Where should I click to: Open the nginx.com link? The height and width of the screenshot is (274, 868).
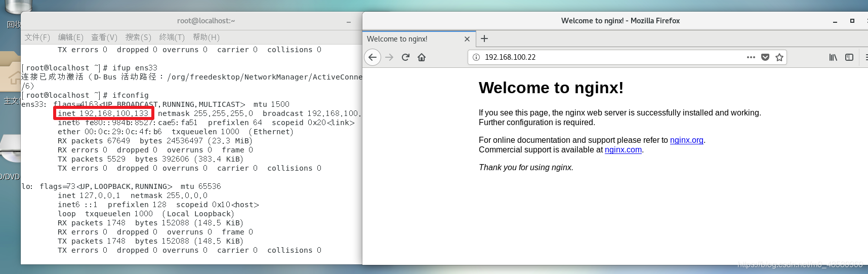(623, 150)
